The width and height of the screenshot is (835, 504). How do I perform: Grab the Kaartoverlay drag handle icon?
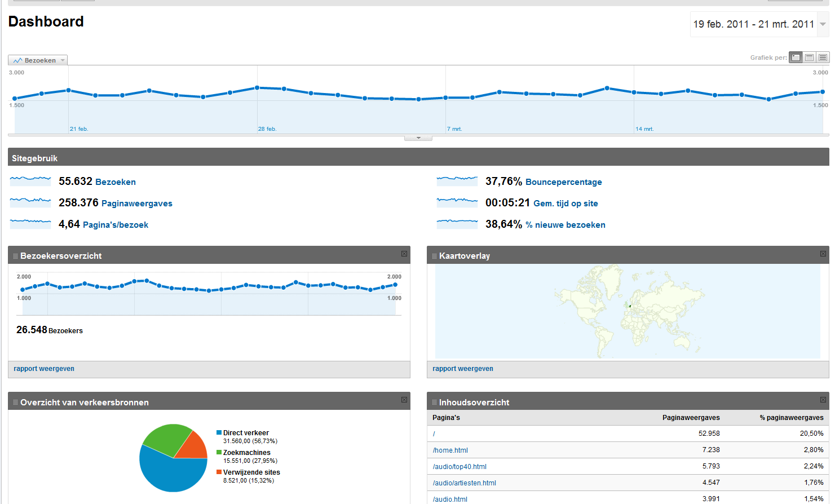(x=434, y=256)
